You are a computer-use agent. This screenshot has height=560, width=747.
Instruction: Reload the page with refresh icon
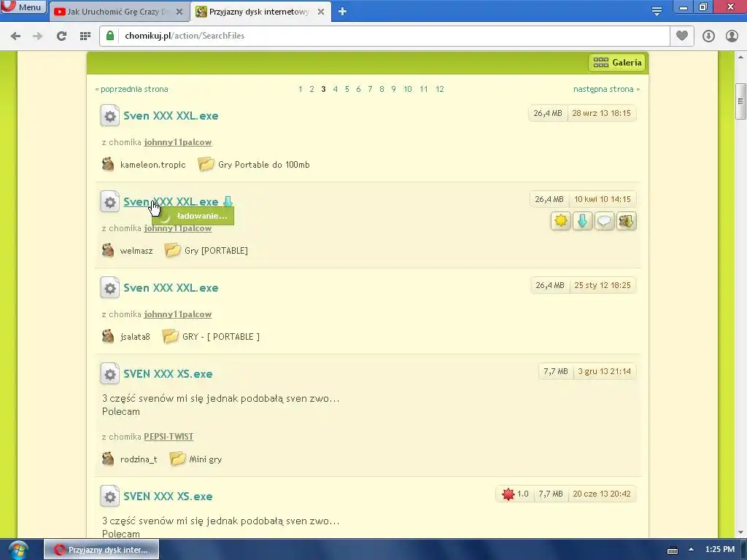61,36
